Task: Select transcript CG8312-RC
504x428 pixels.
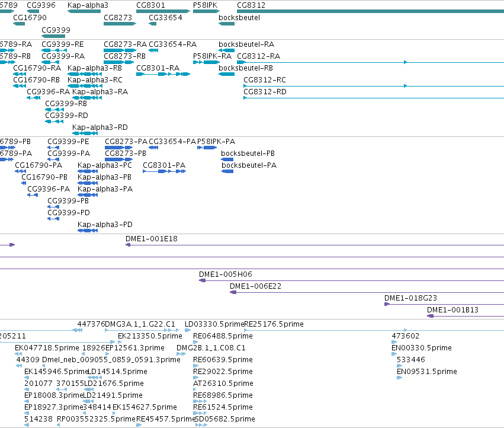Action: coord(265,80)
